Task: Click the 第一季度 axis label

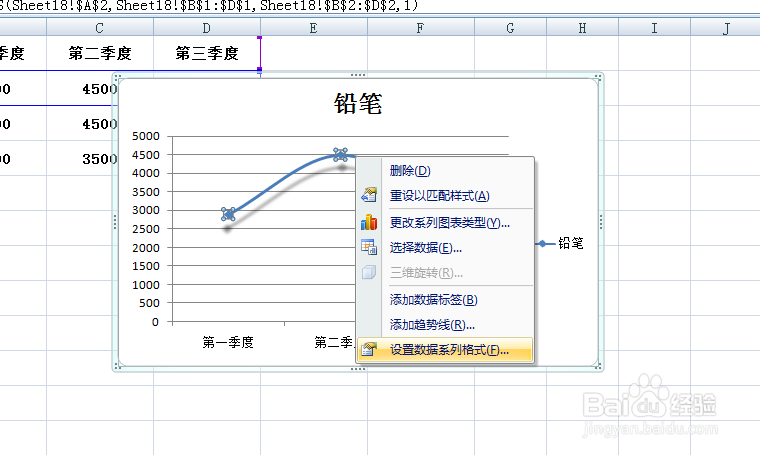Action: [x=228, y=343]
